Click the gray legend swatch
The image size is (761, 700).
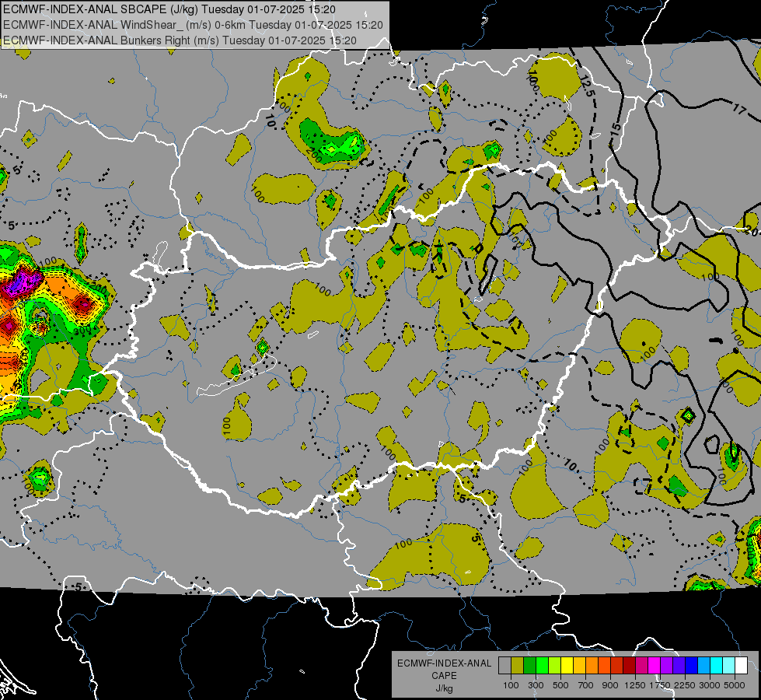(x=504, y=666)
